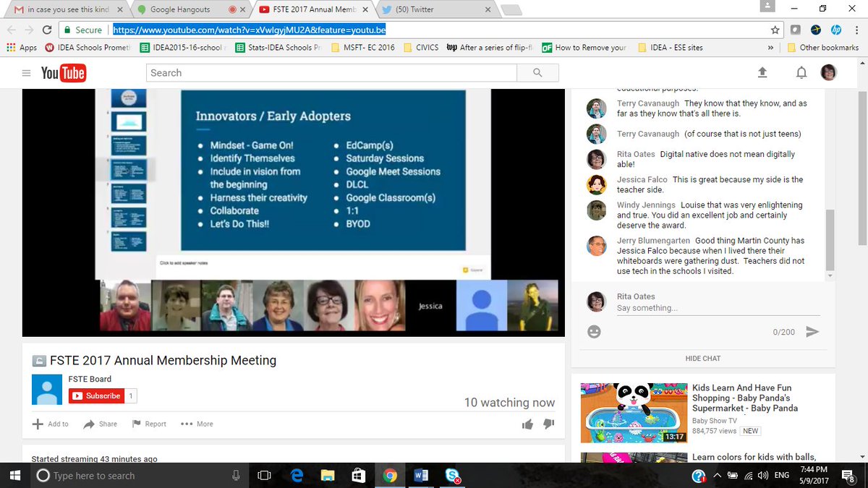868x488 pixels.
Task: Select the FSTE 2017 Annual Meeting tab
Action: tap(312, 10)
